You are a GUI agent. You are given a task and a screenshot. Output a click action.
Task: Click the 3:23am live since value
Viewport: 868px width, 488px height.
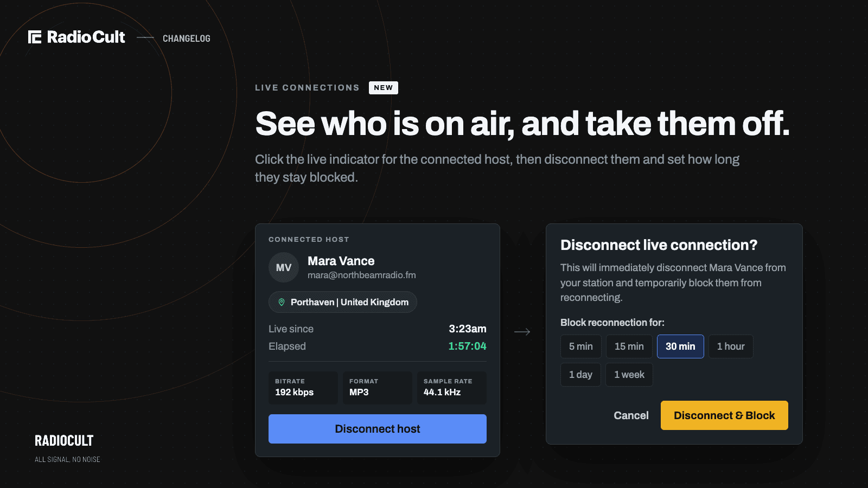pos(468,329)
